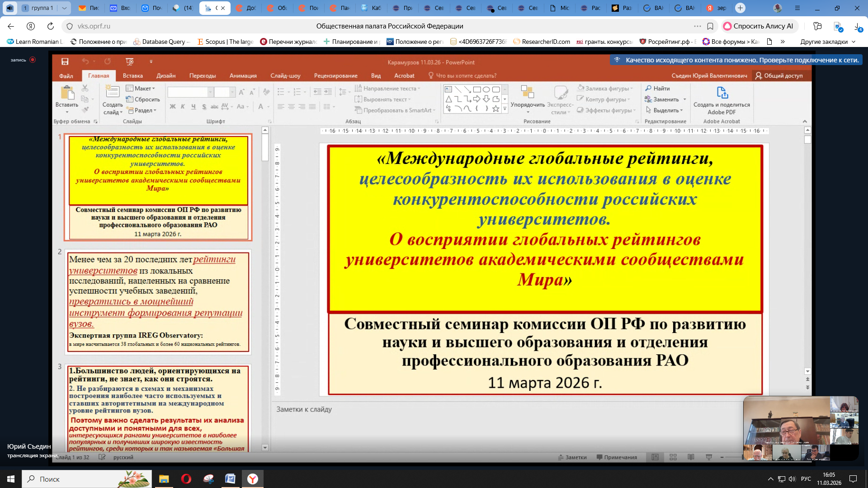Viewport: 868px width, 488px height.
Task: Toggle bold (Ж) formatting
Action: tap(173, 107)
